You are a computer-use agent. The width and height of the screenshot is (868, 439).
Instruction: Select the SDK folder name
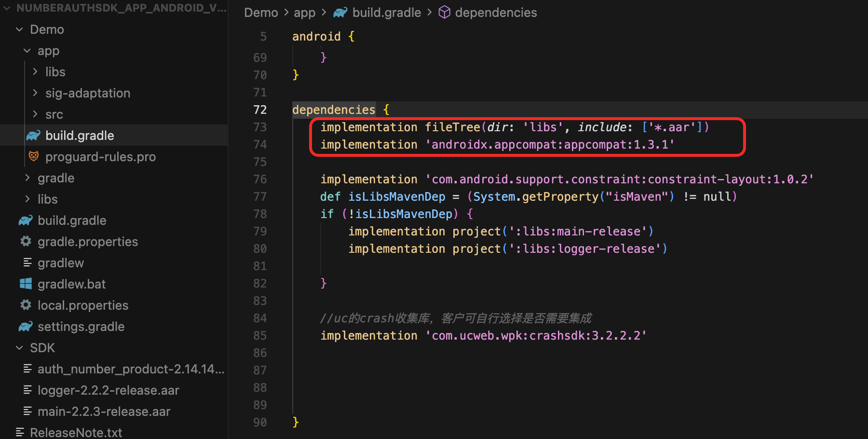[x=42, y=348]
